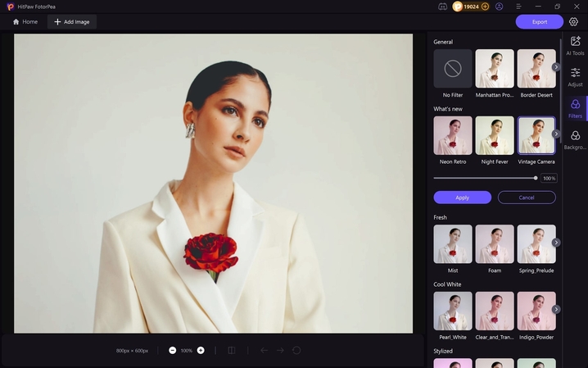Open user account profile icon

[499, 7]
